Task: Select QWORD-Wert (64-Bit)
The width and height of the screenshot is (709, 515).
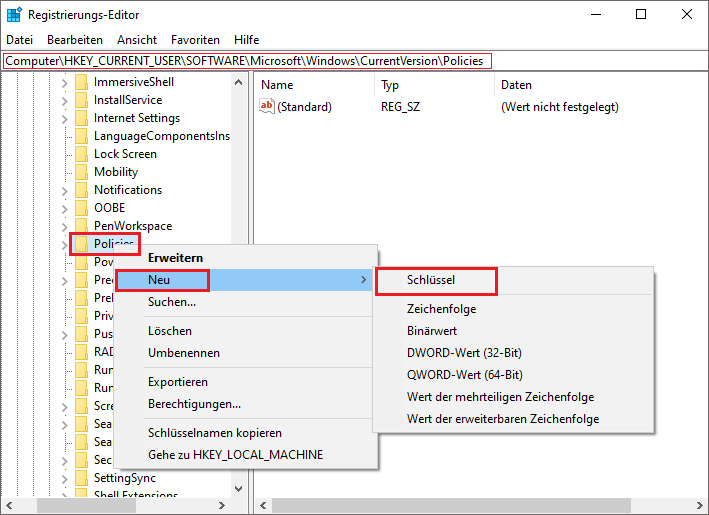Action: pyautogui.click(x=513, y=375)
